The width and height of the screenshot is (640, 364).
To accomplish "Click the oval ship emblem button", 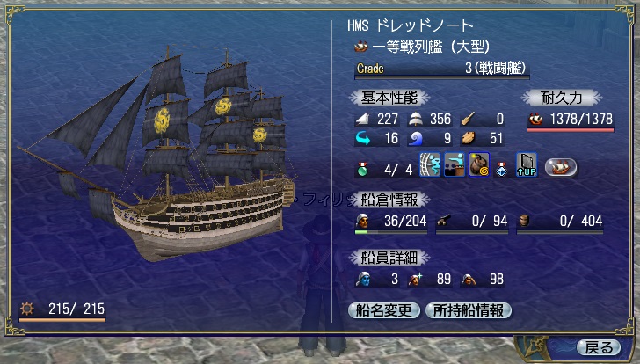I will [x=561, y=168].
